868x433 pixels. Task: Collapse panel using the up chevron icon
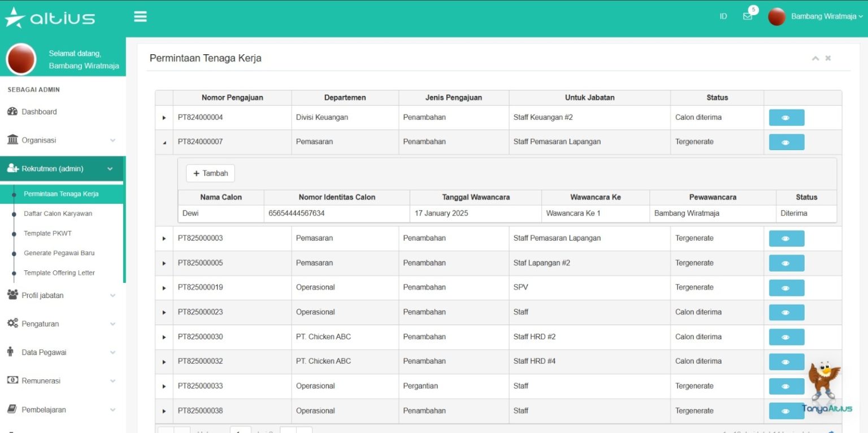click(815, 58)
